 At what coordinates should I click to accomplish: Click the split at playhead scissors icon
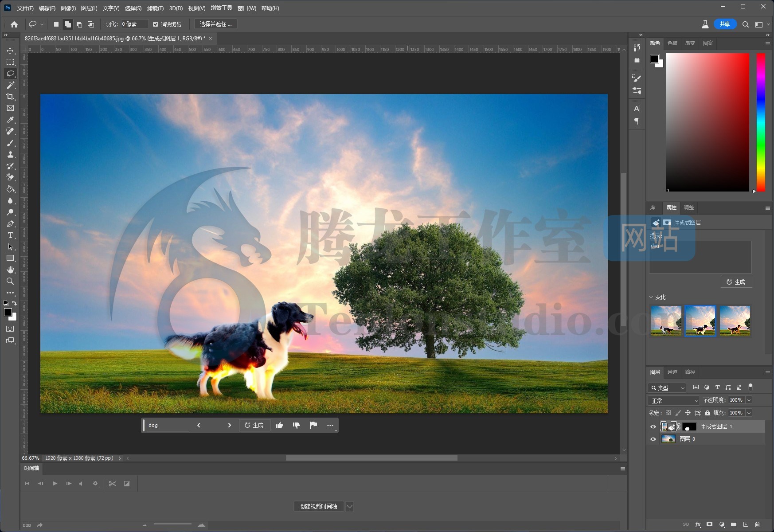point(112,484)
